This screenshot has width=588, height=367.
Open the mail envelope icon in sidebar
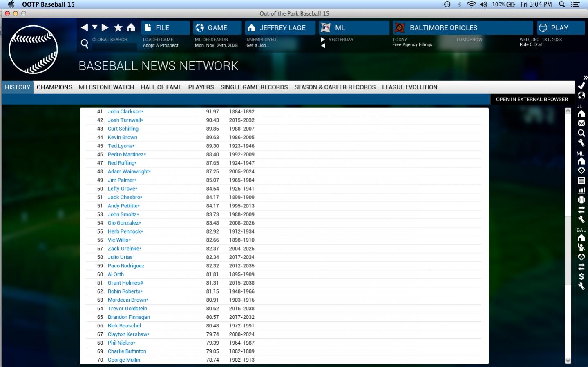pyautogui.click(x=581, y=123)
